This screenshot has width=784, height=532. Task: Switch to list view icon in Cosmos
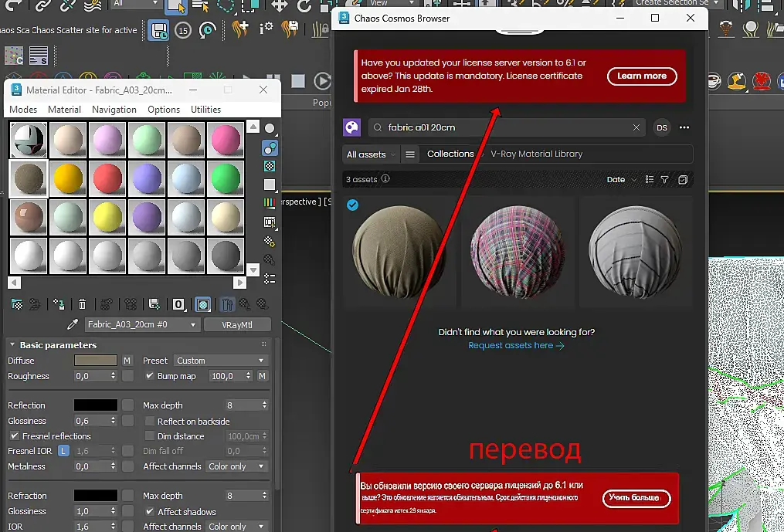[x=649, y=179]
